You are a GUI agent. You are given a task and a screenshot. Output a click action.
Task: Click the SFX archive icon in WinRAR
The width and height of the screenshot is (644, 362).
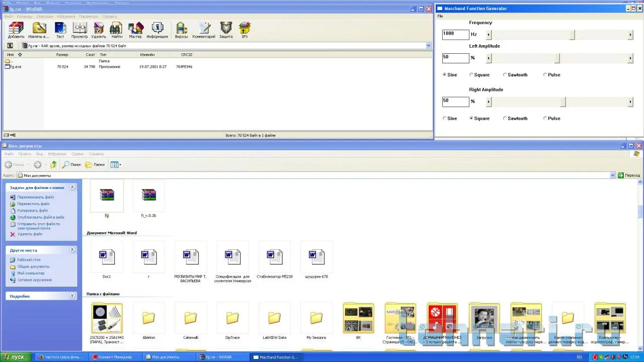click(x=245, y=30)
